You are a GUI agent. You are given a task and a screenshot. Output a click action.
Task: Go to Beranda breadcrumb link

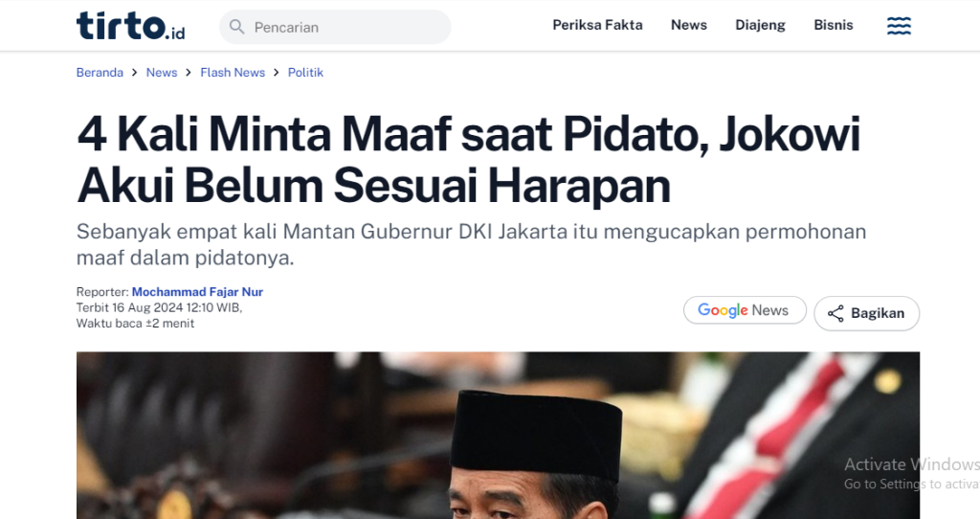(x=100, y=73)
